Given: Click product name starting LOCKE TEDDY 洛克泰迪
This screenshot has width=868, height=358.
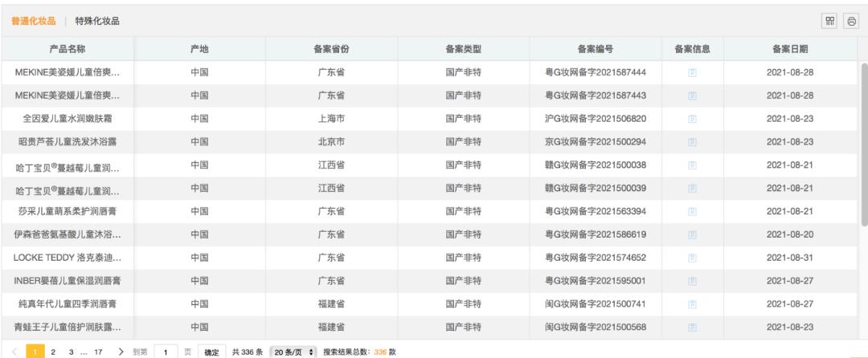Looking at the screenshot, I should tap(67, 258).
